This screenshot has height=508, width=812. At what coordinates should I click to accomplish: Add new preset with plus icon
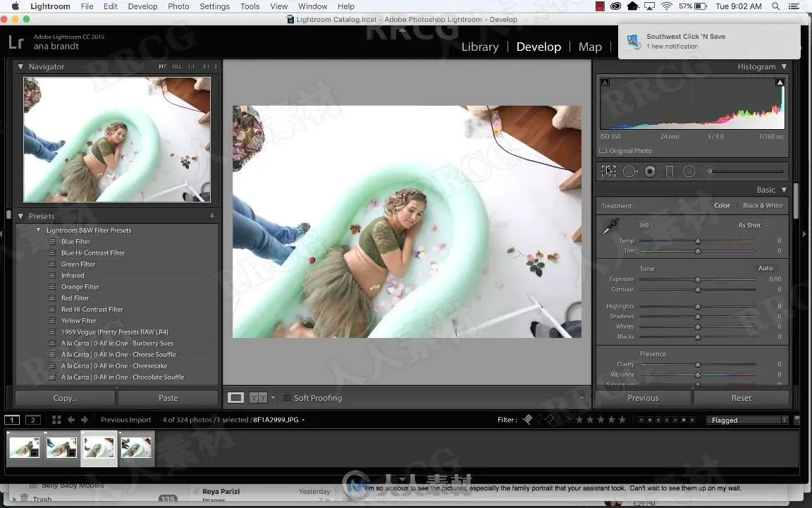[211, 216]
